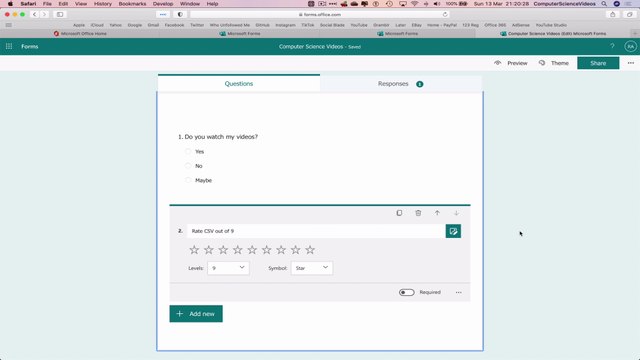This screenshot has height=360, width=640.
Task: Go forward with Safari forward arrow
Action: 44,14
